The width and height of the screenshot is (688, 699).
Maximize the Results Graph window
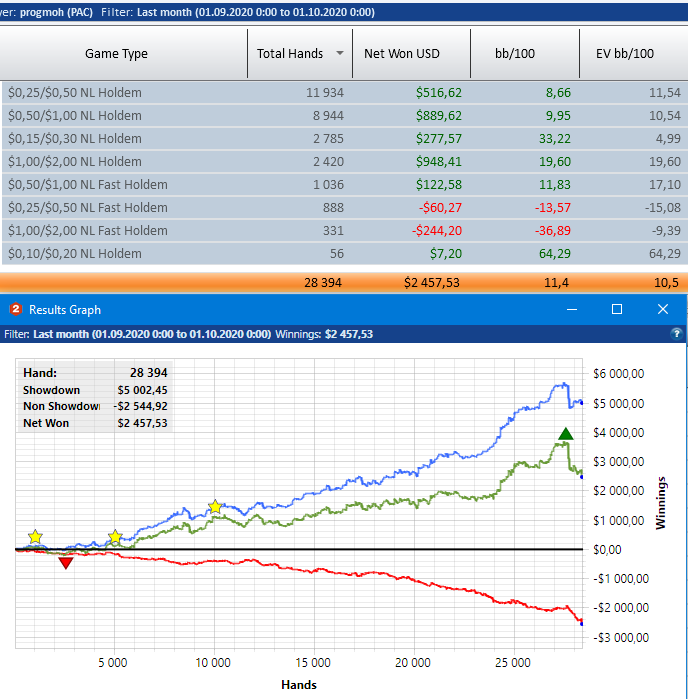click(x=617, y=309)
